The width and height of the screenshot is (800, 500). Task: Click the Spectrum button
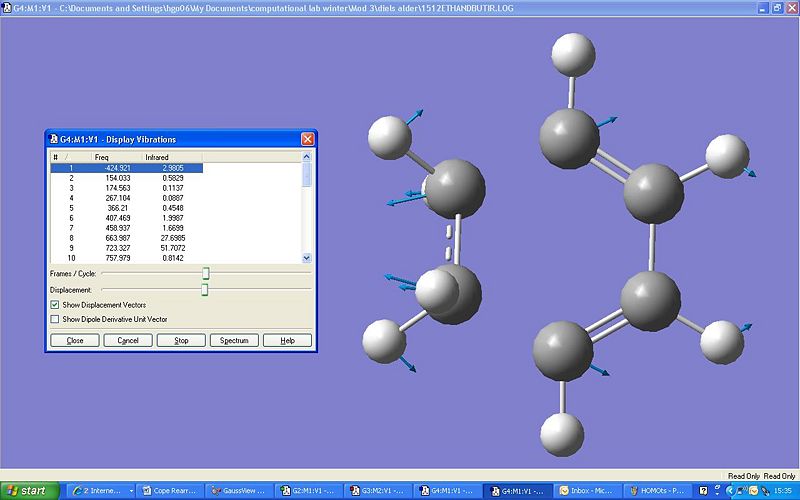click(x=234, y=340)
